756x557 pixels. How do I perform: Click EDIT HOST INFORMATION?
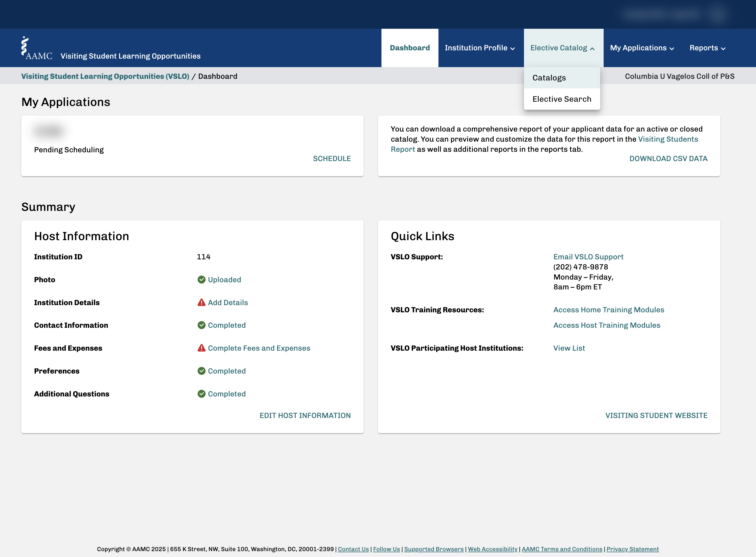305,416
